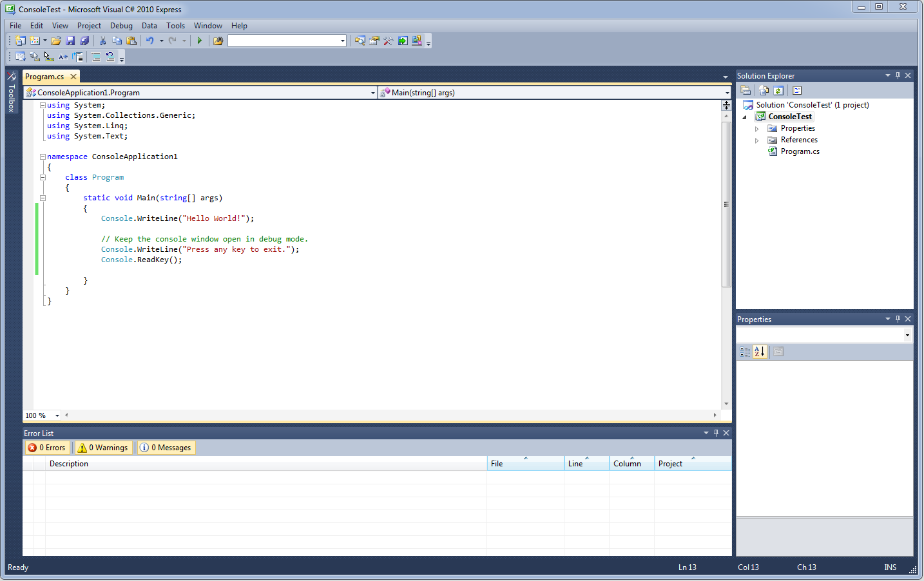Screen dimensions: 924x581
Task: Select the Program.cs editor tab
Action: [x=44, y=77]
